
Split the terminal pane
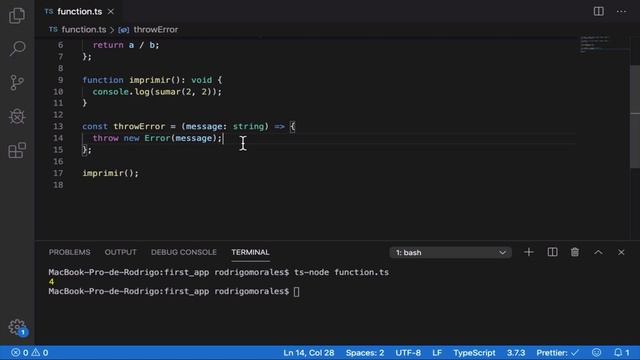tap(552, 252)
